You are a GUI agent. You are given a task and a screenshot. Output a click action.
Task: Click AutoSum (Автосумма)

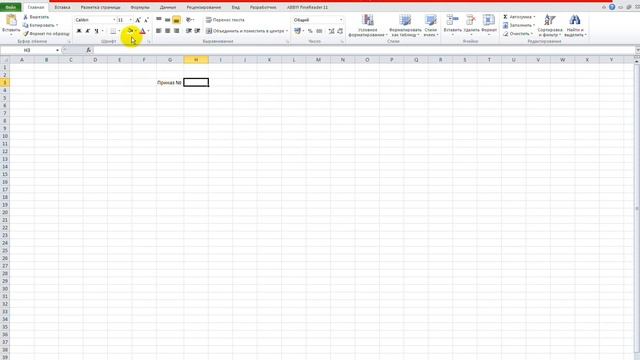[519, 17]
